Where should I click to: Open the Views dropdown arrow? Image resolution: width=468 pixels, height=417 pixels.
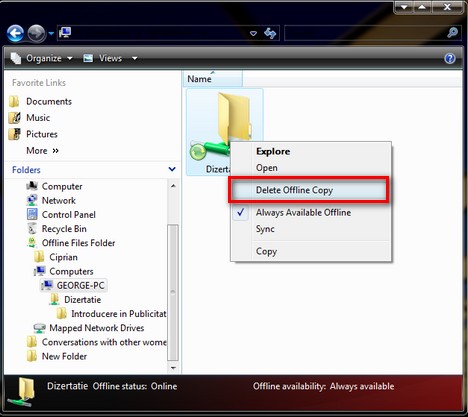(134, 58)
